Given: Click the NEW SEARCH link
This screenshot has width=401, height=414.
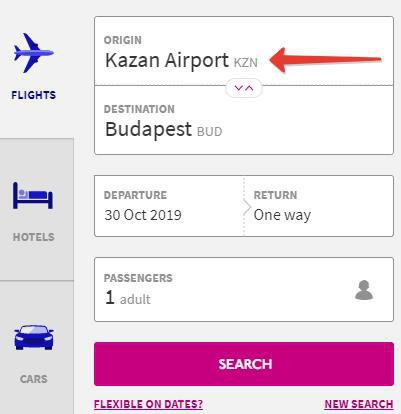Looking at the screenshot, I should (359, 404).
